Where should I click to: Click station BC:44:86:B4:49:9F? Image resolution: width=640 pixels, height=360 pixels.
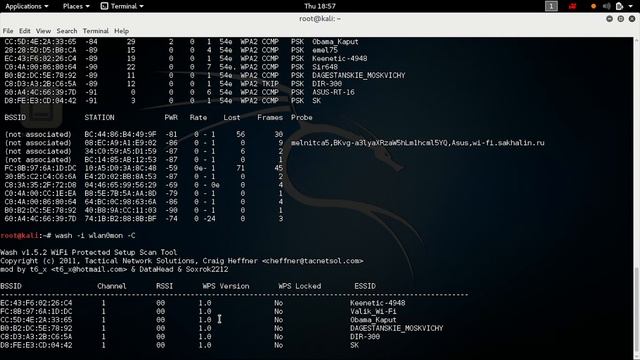tap(120, 134)
